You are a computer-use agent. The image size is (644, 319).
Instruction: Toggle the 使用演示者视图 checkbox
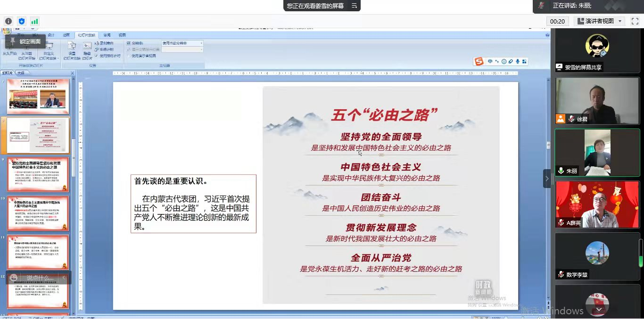pyautogui.click(x=128, y=56)
